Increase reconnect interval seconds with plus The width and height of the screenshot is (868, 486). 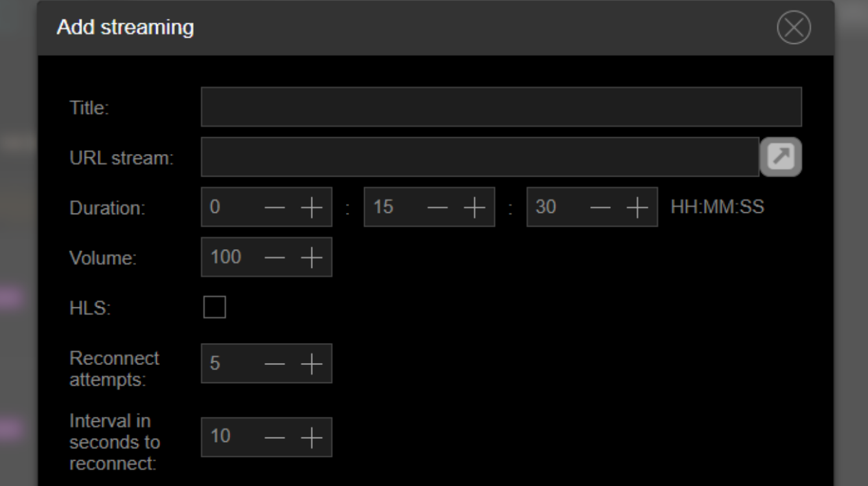click(312, 437)
